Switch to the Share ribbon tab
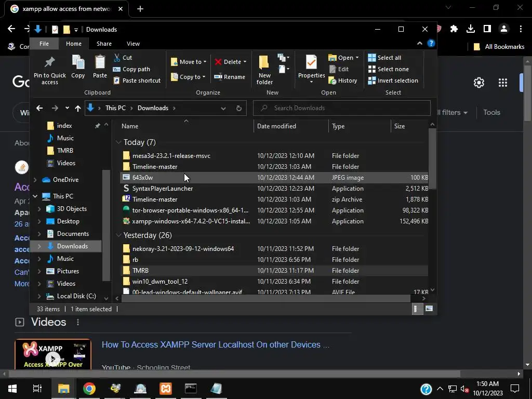The width and height of the screenshot is (532, 399). pyautogui.click(x=104, y=44)
